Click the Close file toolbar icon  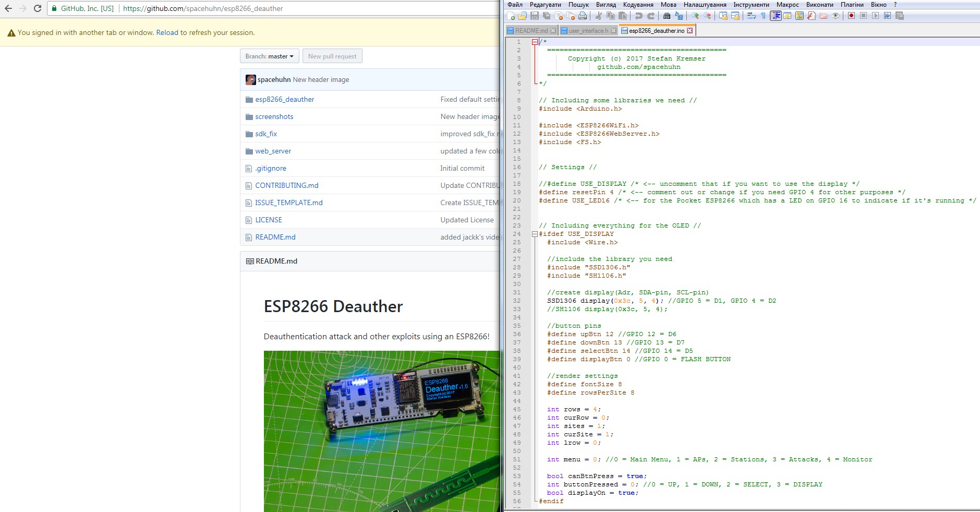(x=559, y=16)
